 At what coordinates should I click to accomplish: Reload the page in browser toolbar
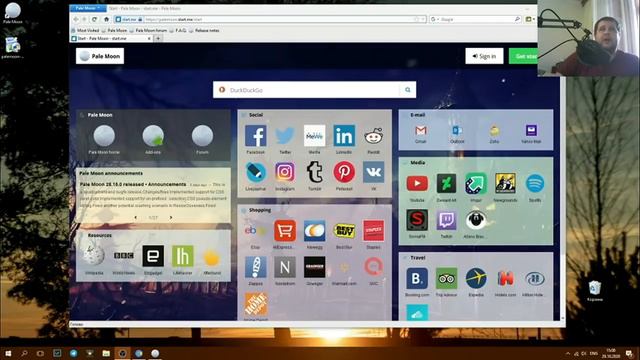pos(94,19)
